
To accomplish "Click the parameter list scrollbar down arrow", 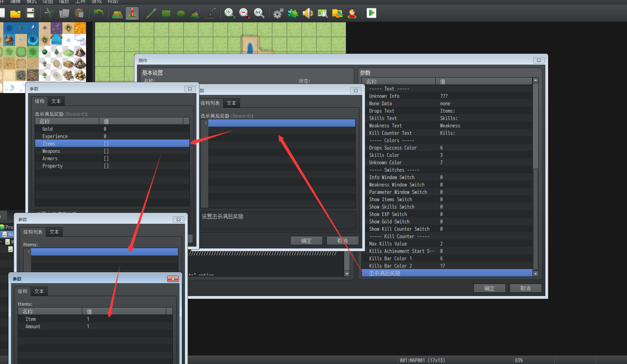I will (535, 274).
